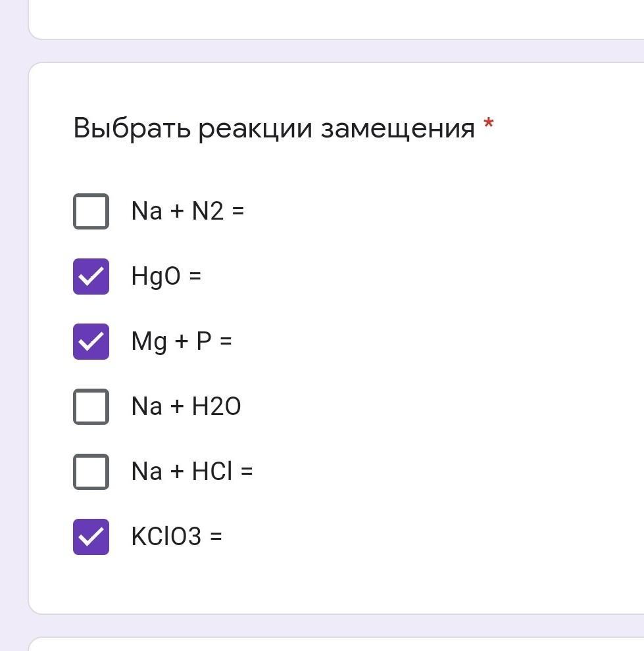Viewport: 644px width, 651px height.
Task: Select the "Mg + P =" label text
Action: (x=182, y=341)
